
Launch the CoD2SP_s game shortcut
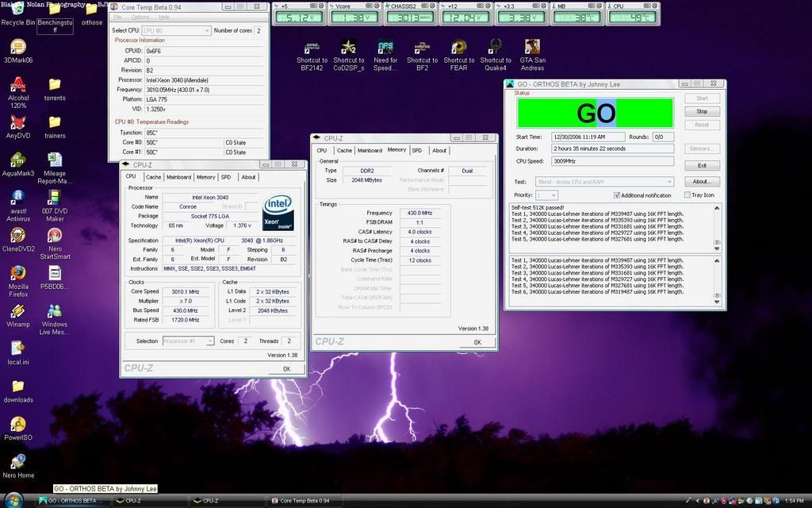click(349, 56)
